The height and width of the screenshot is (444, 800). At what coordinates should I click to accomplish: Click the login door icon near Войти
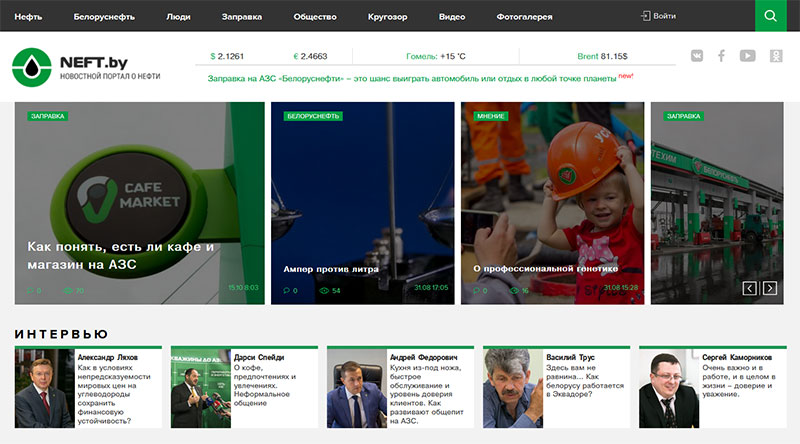pyautogui.click(x=645, y=16)
